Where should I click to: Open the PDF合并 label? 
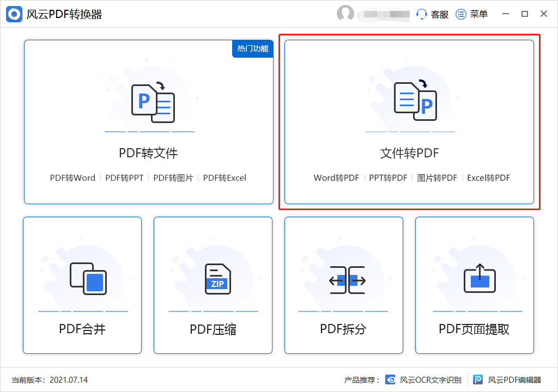[x=82, y=329]
